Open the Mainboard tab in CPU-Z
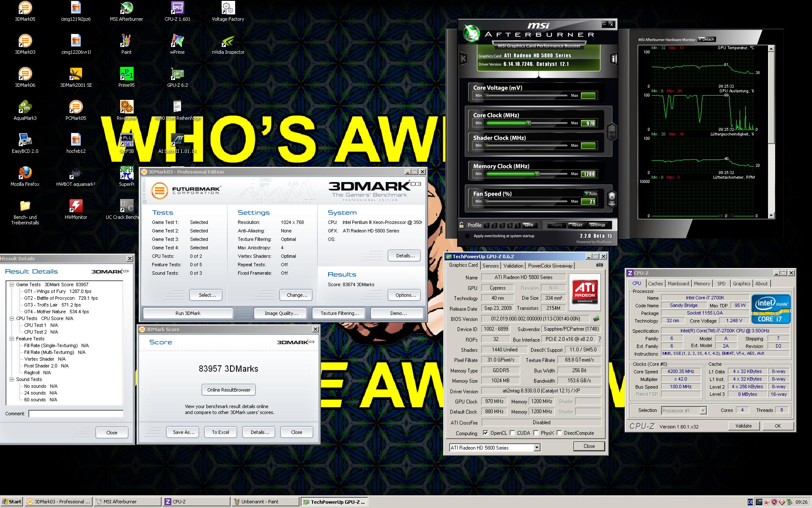 [678, 284]
